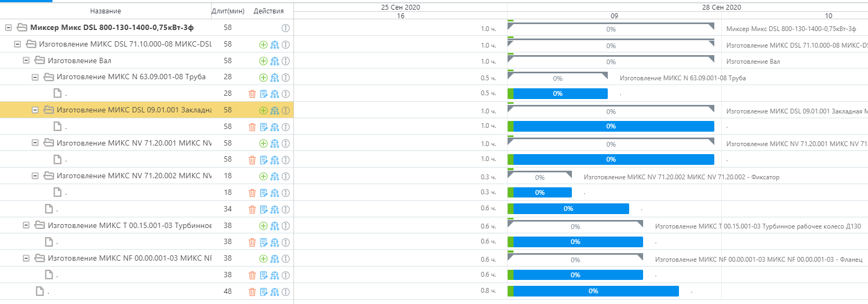Screen dimensions: 868x304
Task: Click the edit icon on the 48-minute row
Action: [263, 292]
